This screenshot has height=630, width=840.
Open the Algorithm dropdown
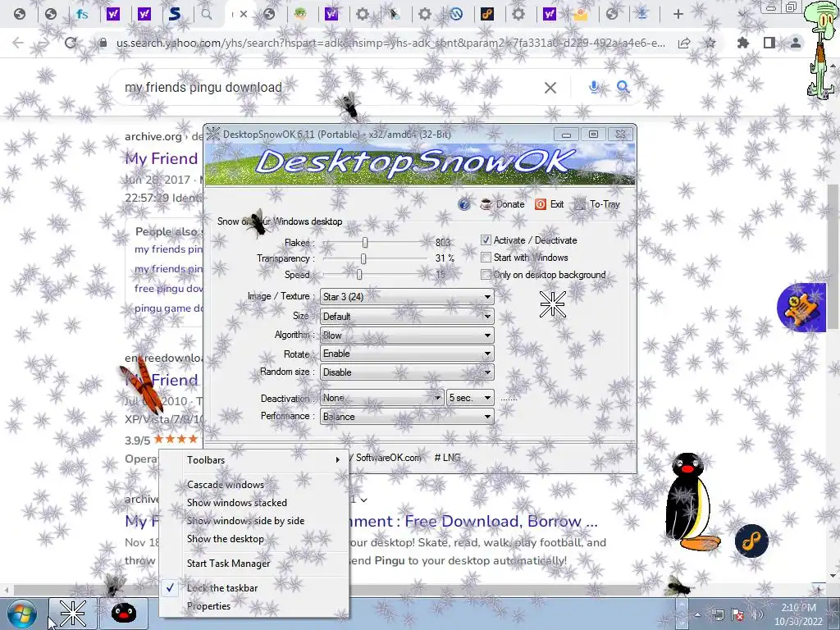coord(407,335)
